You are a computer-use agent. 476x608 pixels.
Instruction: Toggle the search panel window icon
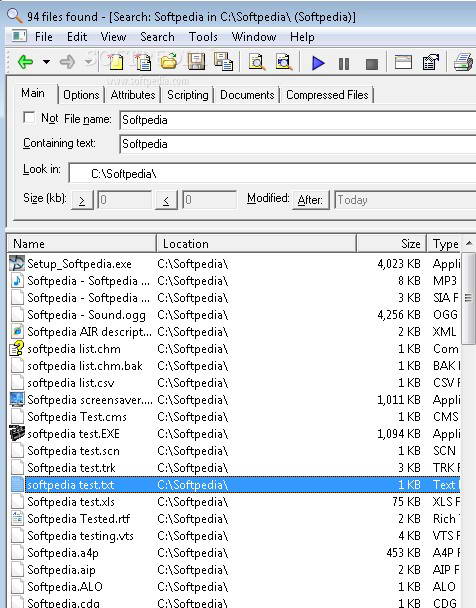pos(403,62)
